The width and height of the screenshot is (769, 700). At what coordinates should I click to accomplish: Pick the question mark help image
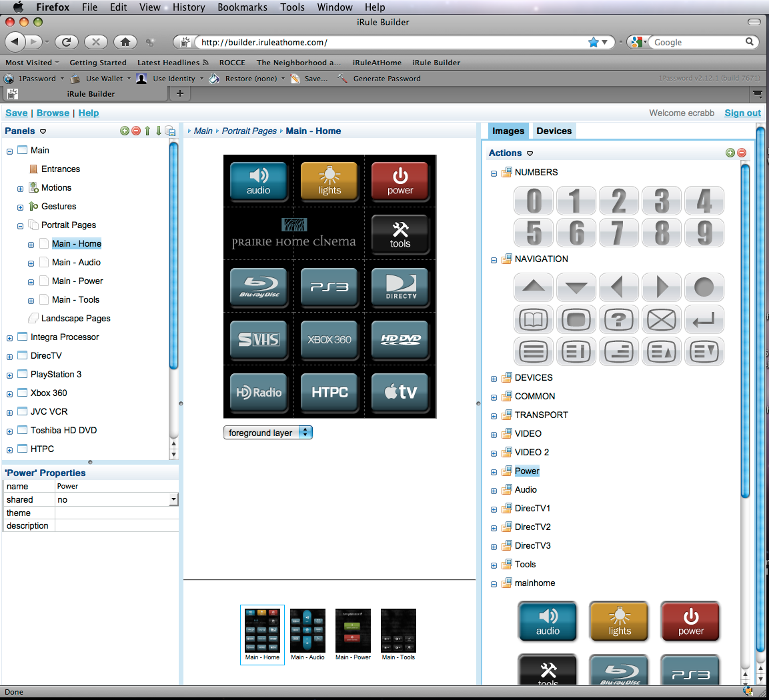tap(619, 319)
